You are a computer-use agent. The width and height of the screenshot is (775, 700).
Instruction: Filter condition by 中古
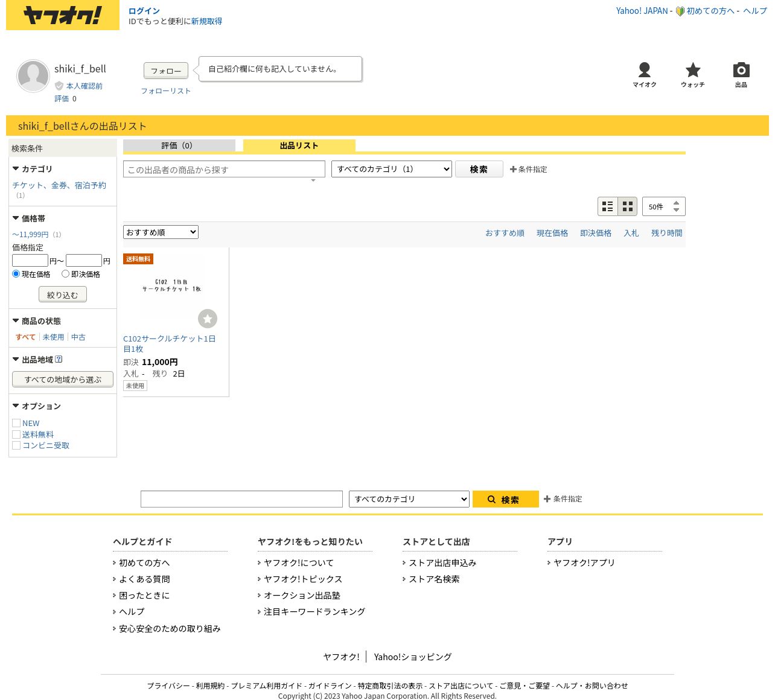78,337
